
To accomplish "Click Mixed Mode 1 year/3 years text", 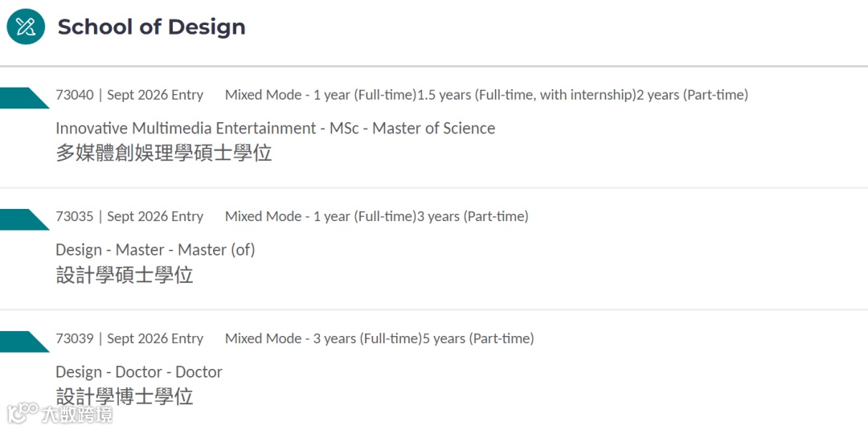I will click(376, 216).
